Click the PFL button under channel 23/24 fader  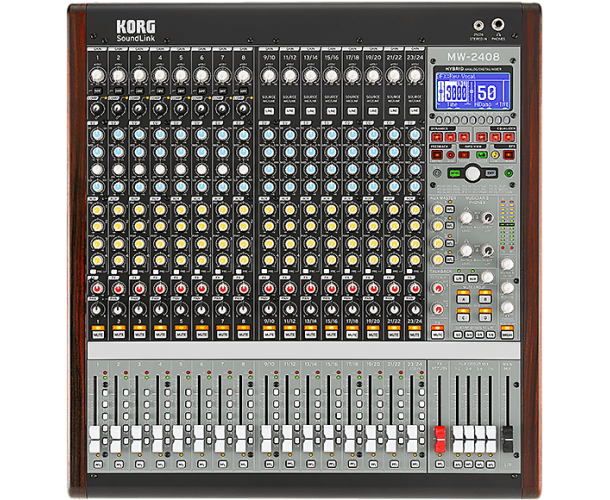point(415,464)
